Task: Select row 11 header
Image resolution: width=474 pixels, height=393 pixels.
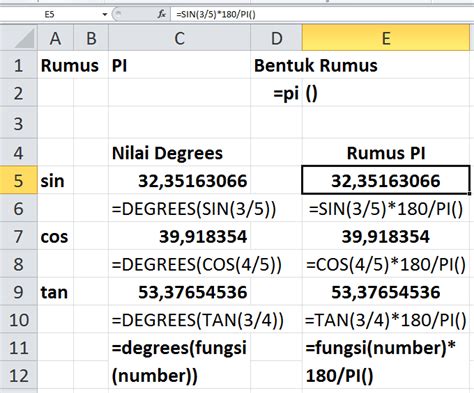Action: coord(19,348)
